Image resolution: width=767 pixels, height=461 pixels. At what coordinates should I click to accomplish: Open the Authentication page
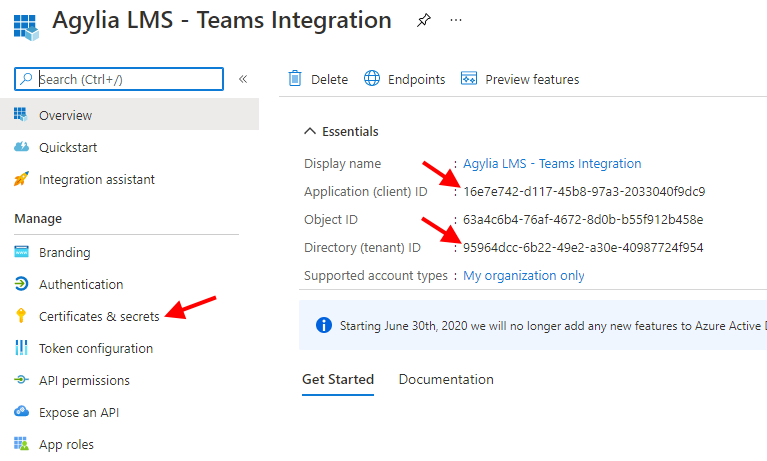click(x=81, y=284)
